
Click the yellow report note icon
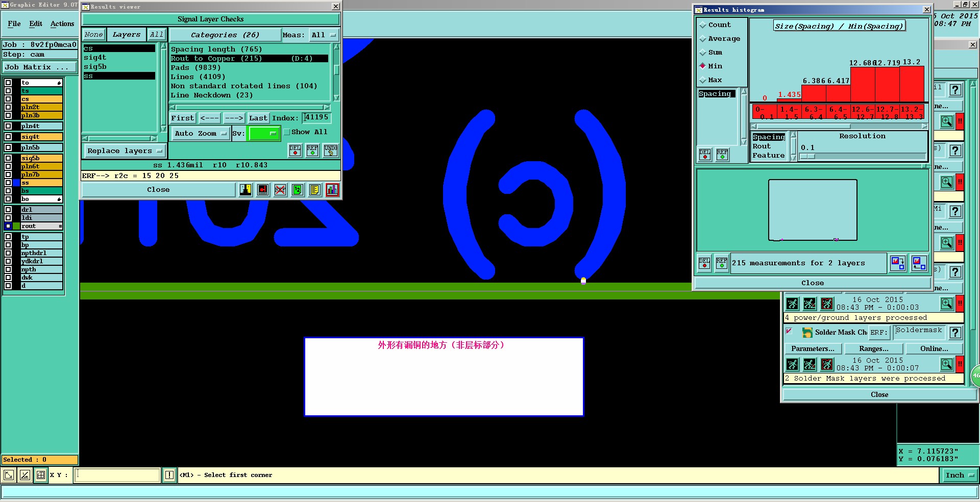[315, 190]
